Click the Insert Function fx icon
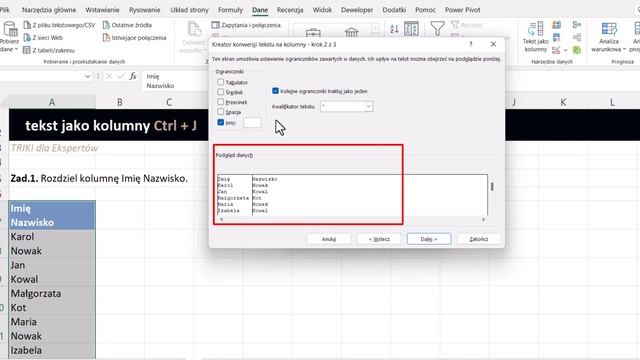640x360 pixels. click(x=133, y=76)
